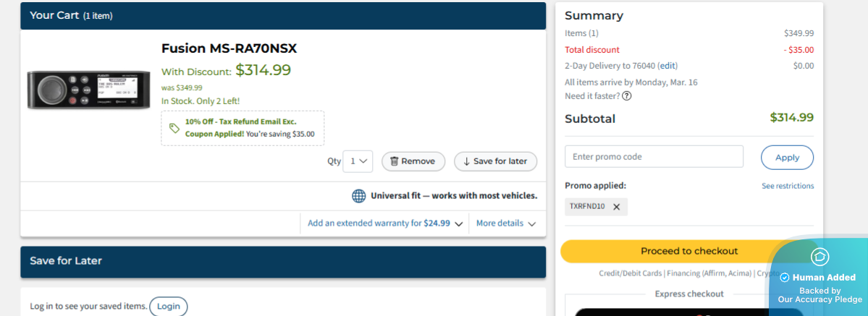Click the house icon on Accuracy Pledge badge
The image size is (868, 316).
[819, 256]
